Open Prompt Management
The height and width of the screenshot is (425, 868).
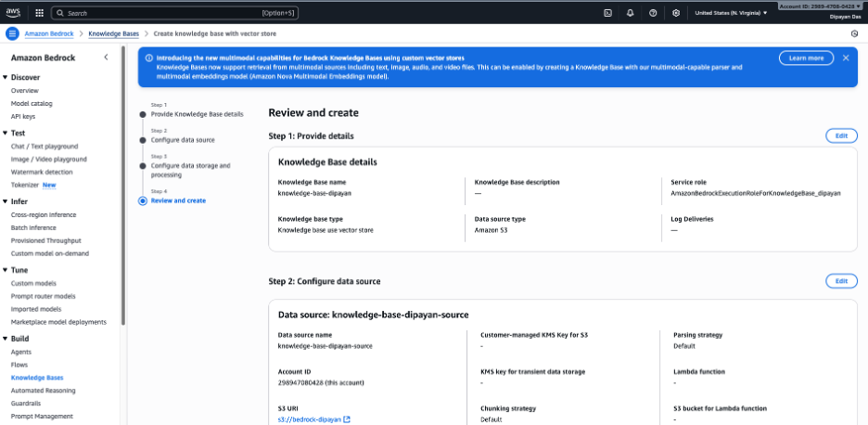[42, 416]
